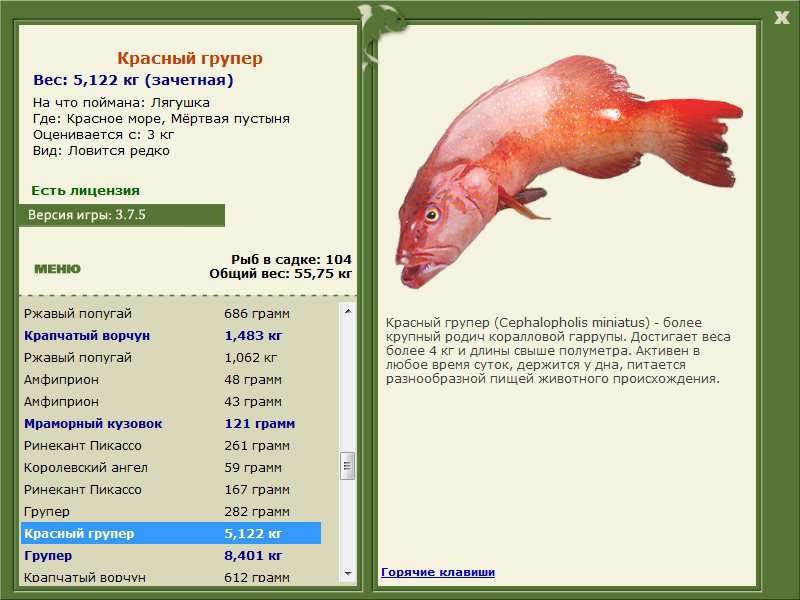Click the scrollbar up arrow in fish list

point(348,311)
